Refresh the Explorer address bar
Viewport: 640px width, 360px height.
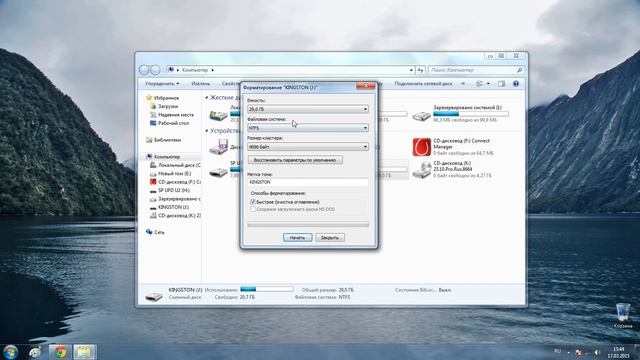(x=420, y=70)
